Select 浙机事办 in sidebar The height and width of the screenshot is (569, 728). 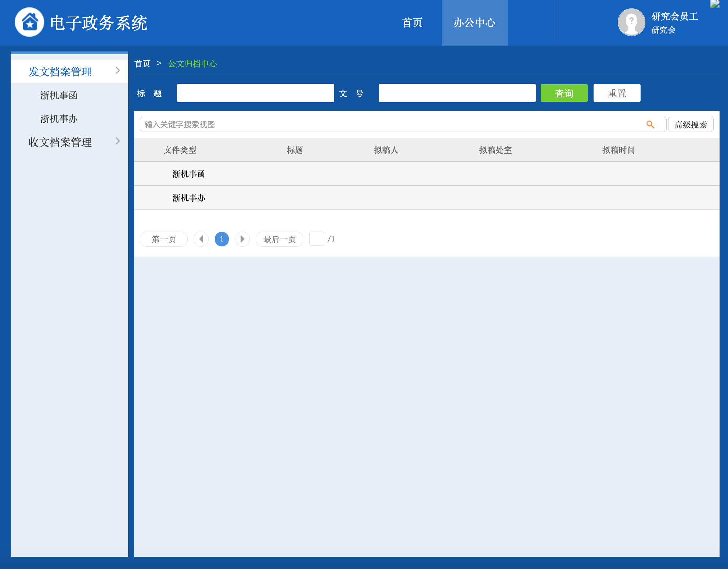coord(59,119)
